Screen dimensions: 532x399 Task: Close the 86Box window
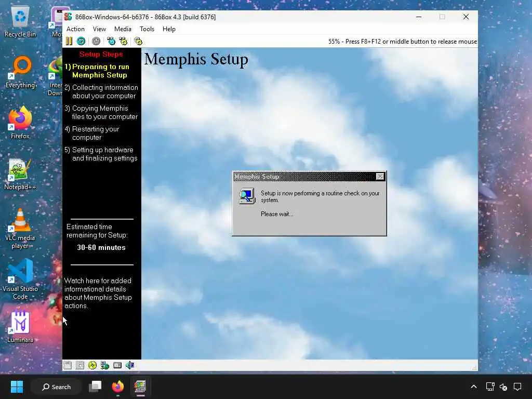[x=466, y=17]
